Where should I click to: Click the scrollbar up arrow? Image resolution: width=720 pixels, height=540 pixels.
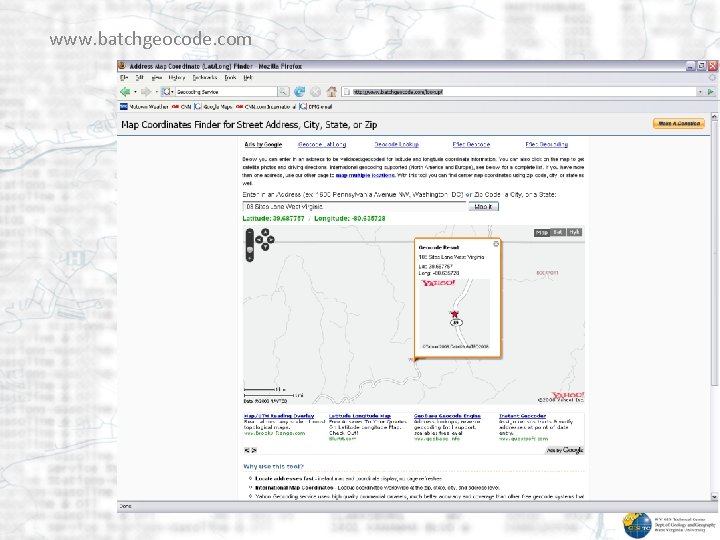(714, 116)
